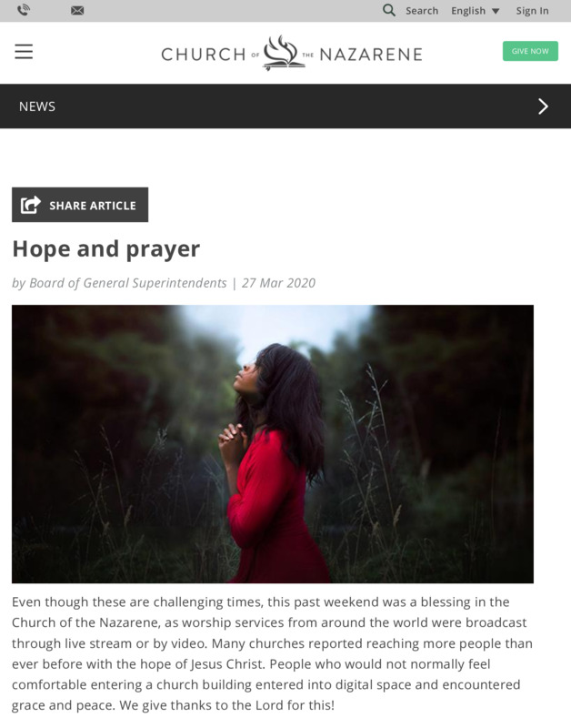This screenshot has height=728, width=571.
Task: Select the NEWS section label
Action: (x=37, y=106)
